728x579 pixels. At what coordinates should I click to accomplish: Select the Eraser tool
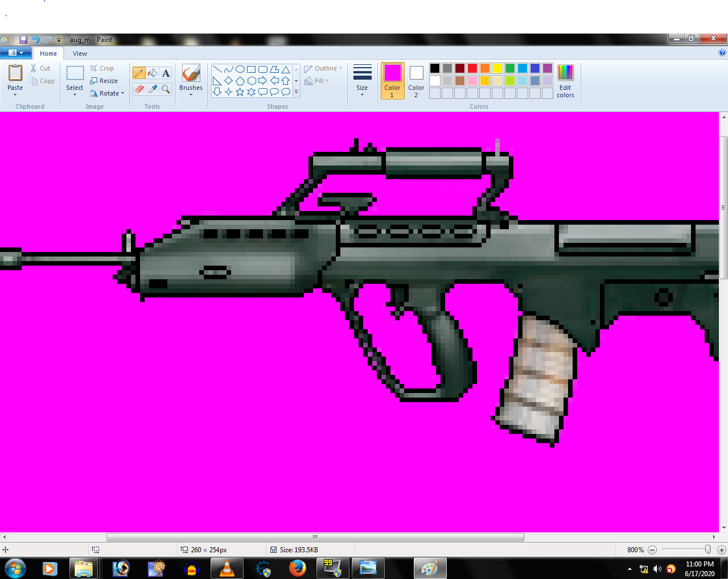pos(138,89)
